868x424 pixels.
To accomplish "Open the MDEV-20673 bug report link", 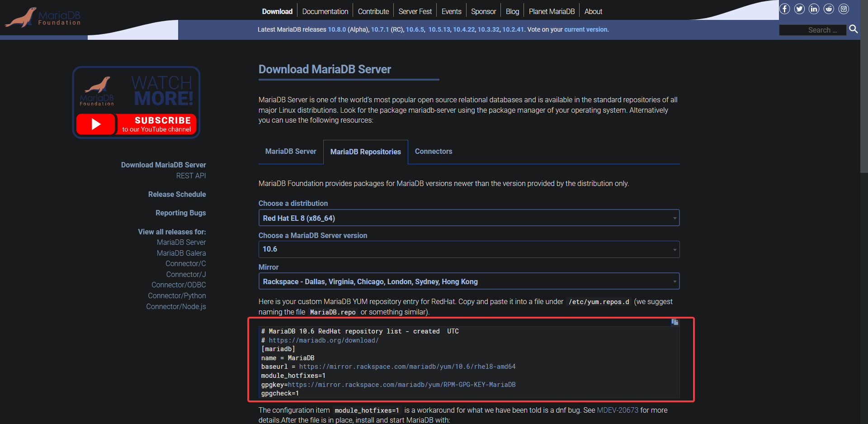I will [618, 410].
